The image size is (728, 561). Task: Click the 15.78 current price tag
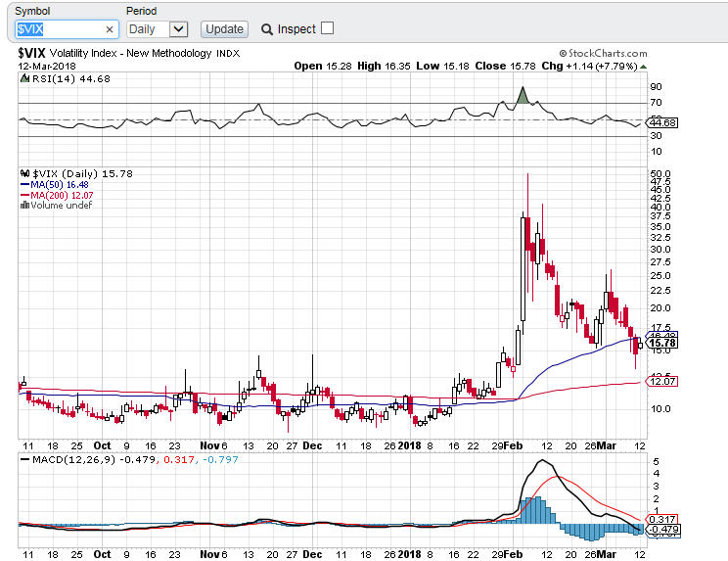click(662, 343)
